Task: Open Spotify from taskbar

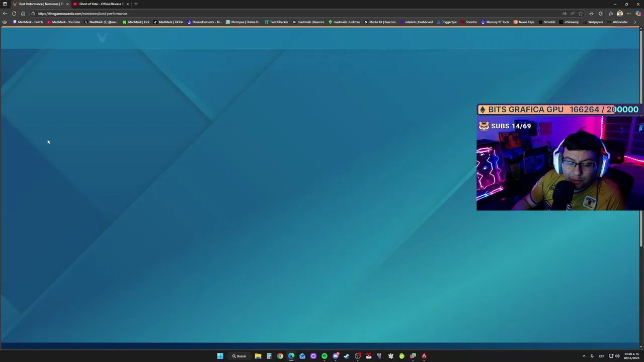Action: (x=325, y=356)
